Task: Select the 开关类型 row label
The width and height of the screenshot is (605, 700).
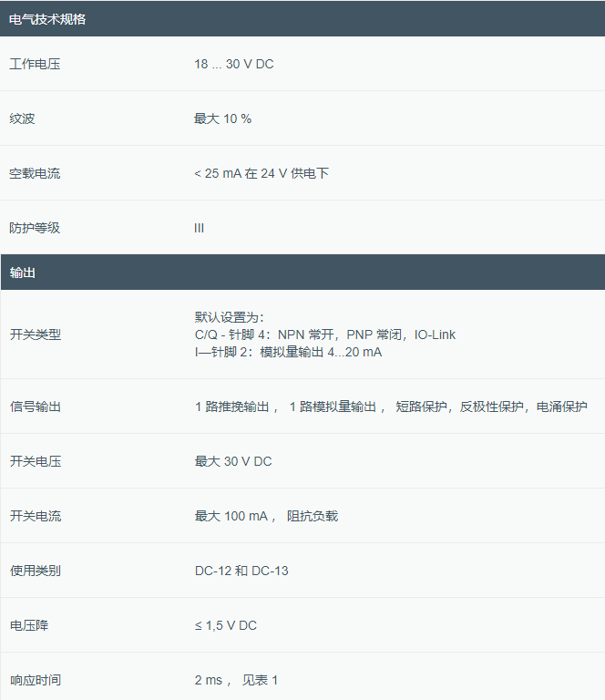Action: click(35, 335)
